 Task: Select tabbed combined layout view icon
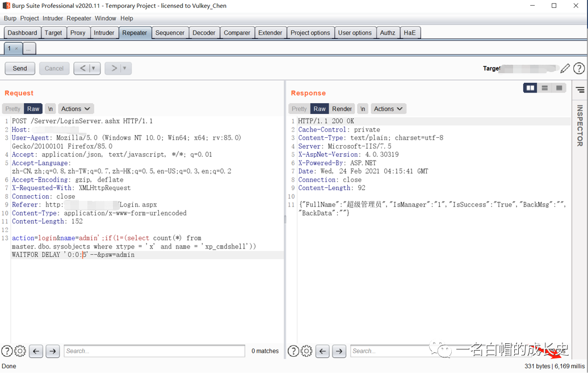click(558, 88)
